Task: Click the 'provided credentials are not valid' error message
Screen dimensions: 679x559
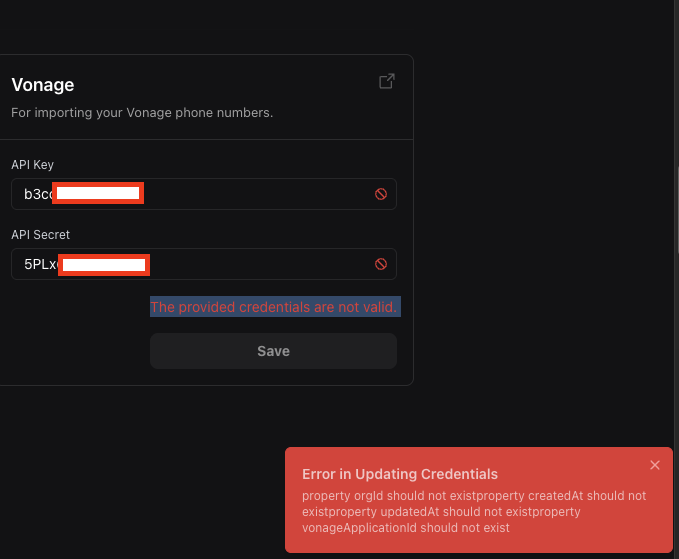Action: point(273,307)
